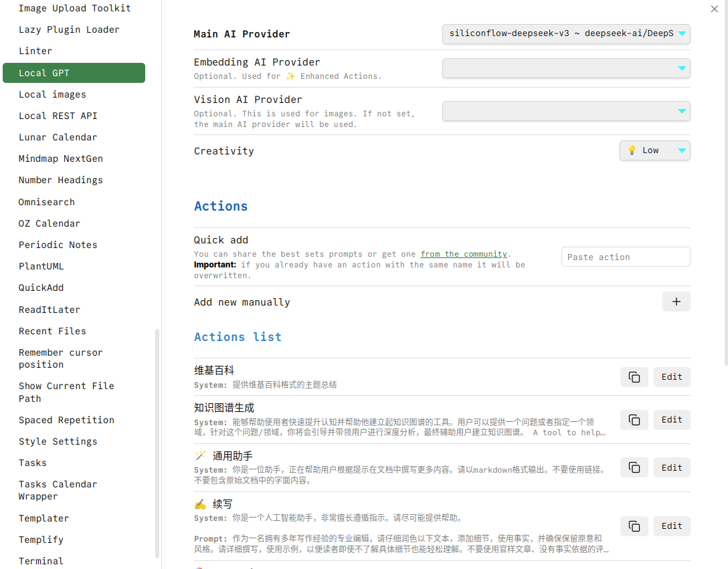Edit the 知识图谱生成 action
The image size is (728, 569).
pos(671,420)
